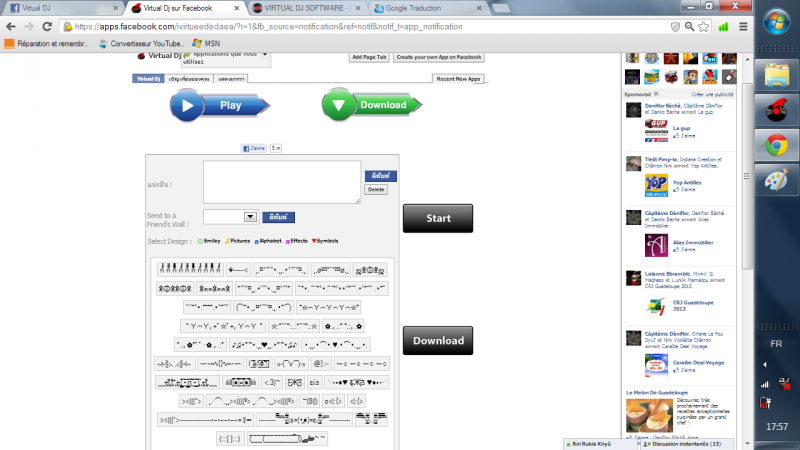Click the green Download arrow button
Viewport: 800px width, 450px height.
click(x=371, y=105)
